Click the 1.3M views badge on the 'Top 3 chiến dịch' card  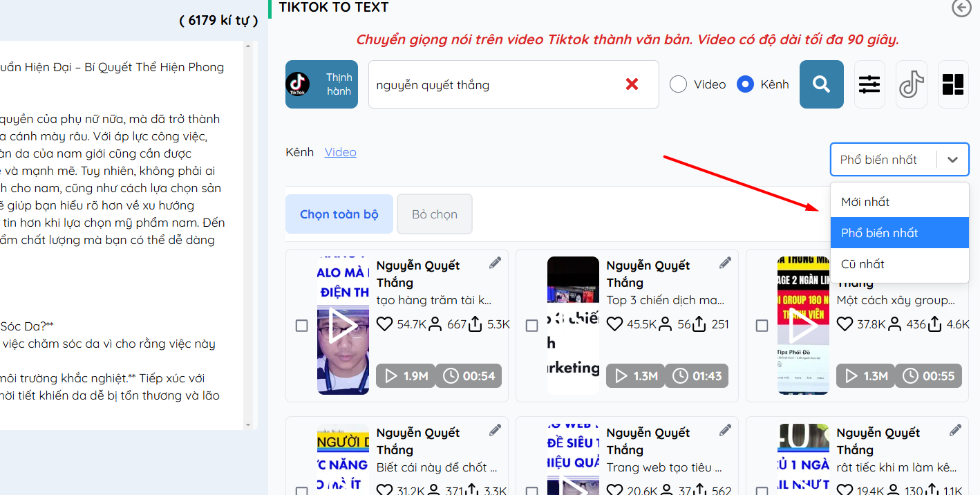coord(636,376)
